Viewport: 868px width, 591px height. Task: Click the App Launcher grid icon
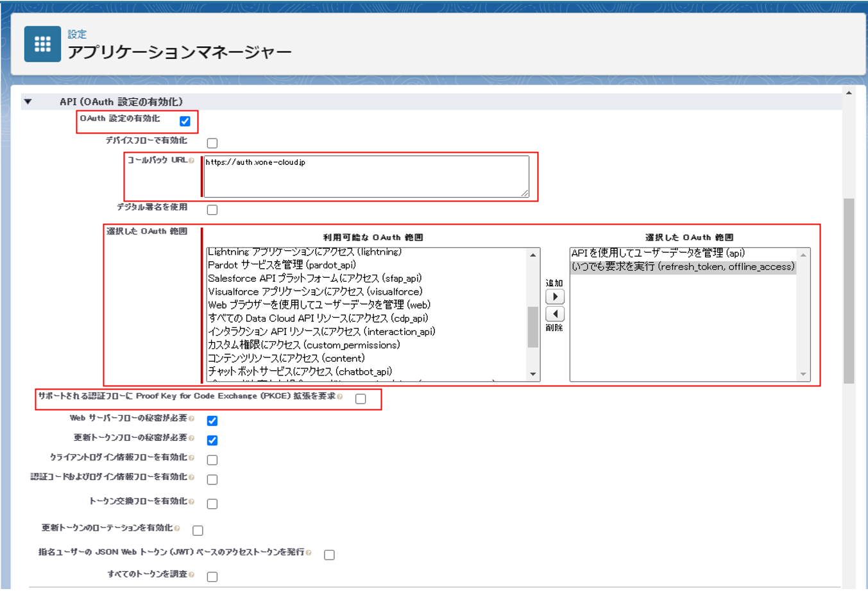42,44
